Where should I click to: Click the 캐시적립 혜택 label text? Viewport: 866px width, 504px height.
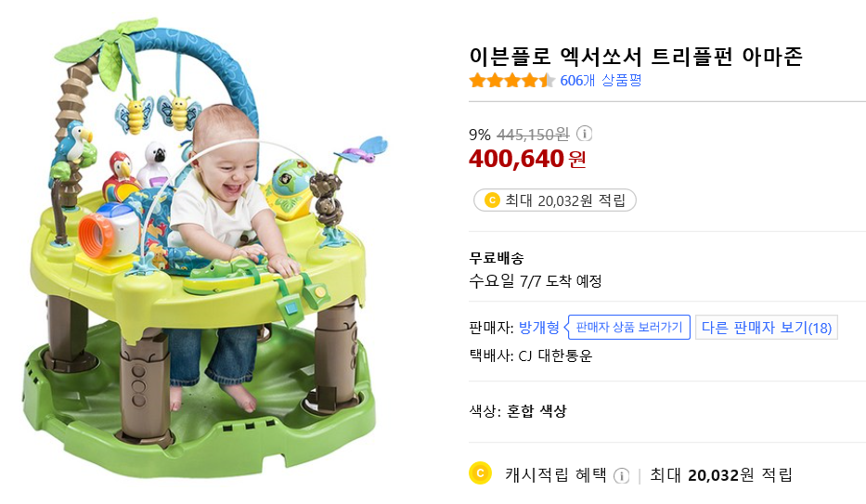[555, 474]
